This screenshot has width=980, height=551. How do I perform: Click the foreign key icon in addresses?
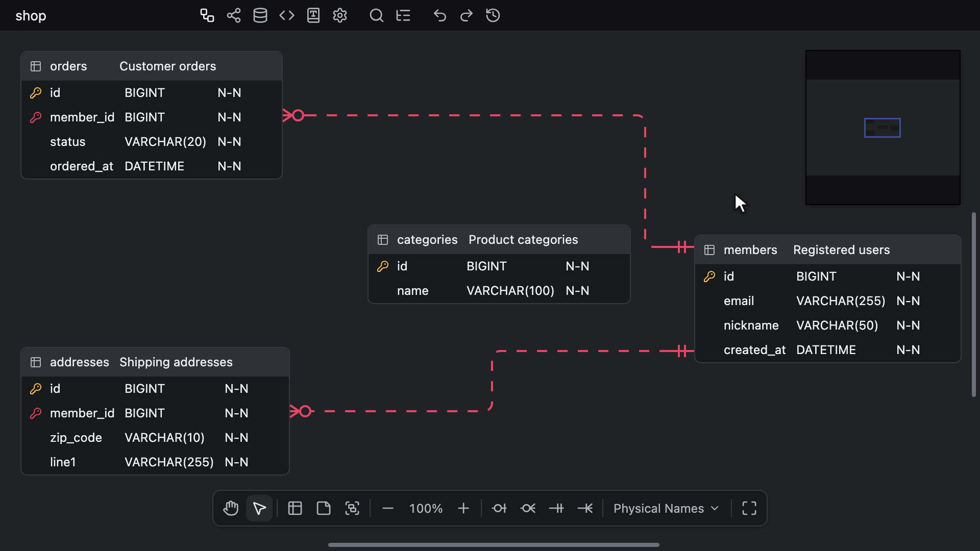(x=36, y=413)
